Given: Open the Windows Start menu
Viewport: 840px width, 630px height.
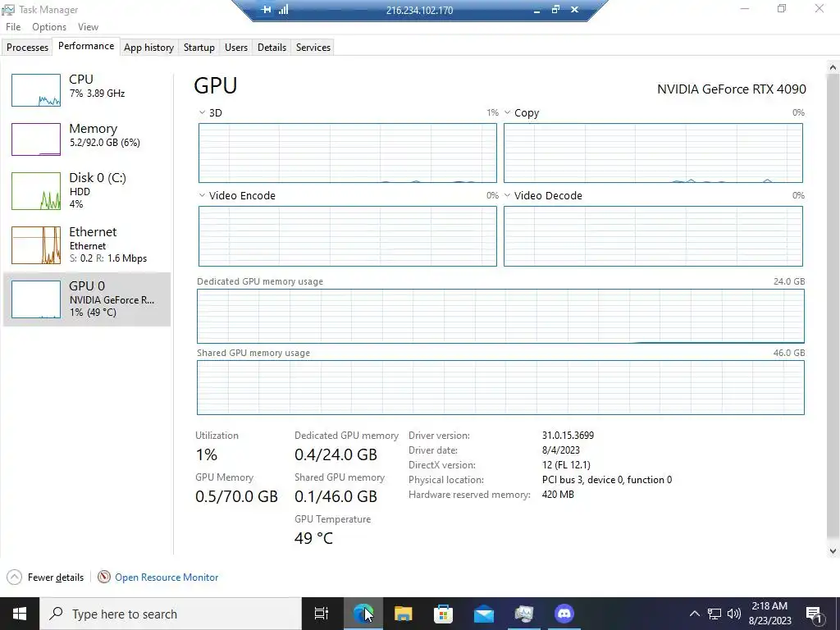Looking at the screenshot, I should click(20, 614).
